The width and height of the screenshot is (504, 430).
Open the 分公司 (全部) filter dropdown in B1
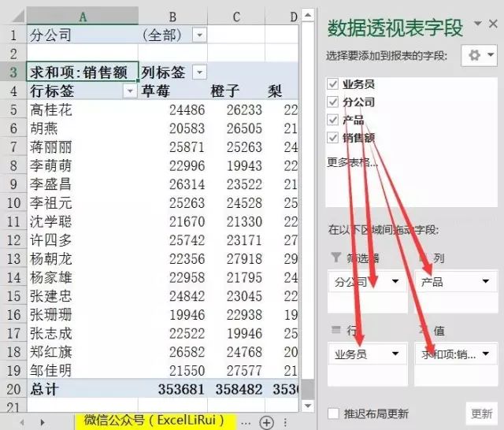(x=199, y=35)
